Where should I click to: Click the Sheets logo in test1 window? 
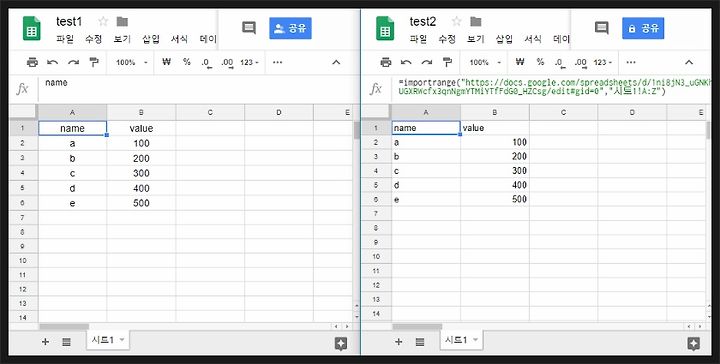click(x=31, y=28)
